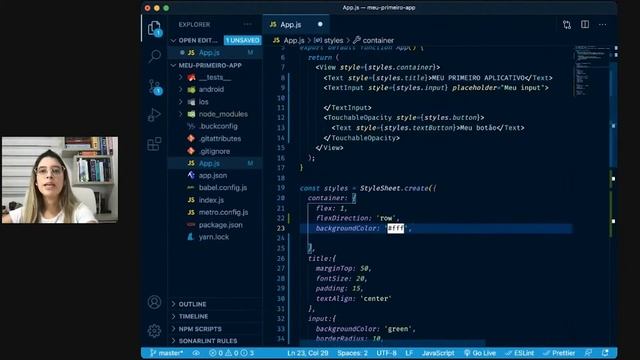Click inside the webcam video overlay
Screen dimensions: 640x360
point(60,180)
